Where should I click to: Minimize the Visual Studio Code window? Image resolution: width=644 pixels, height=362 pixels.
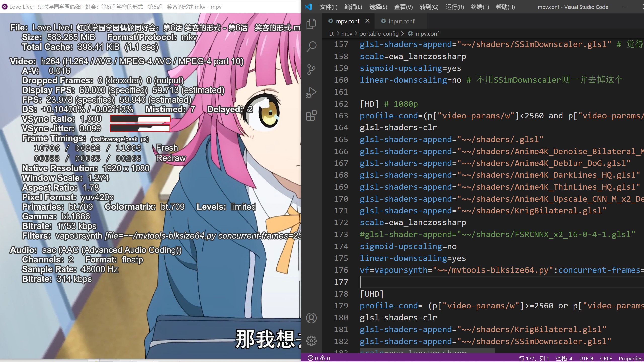pos(625,7)
